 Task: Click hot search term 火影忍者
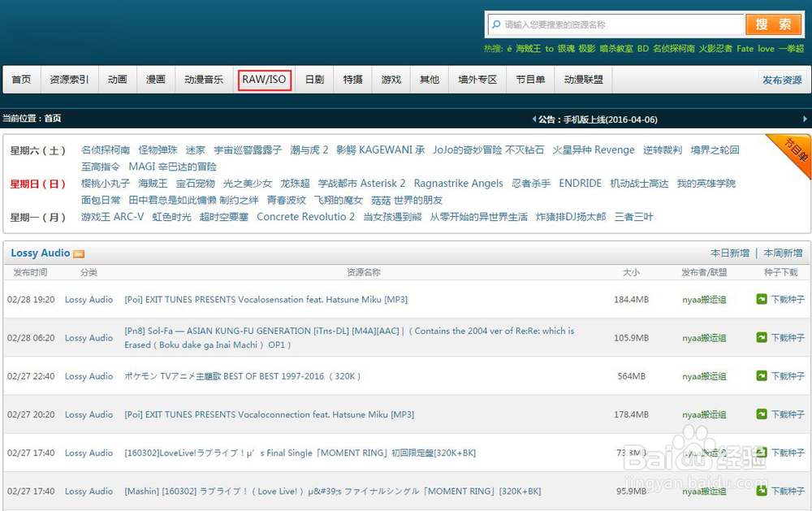715,49
